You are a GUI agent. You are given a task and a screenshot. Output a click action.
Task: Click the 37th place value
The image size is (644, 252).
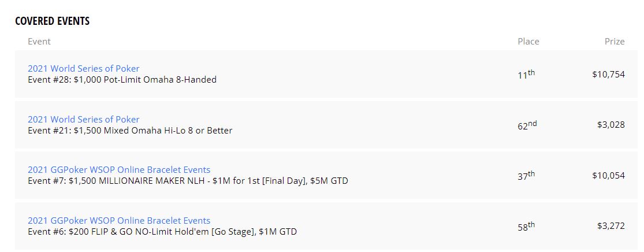(x=526, y=176)
